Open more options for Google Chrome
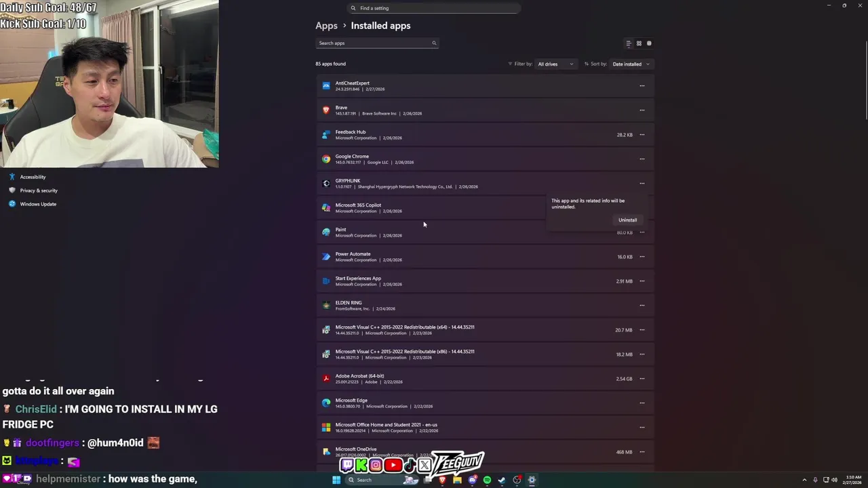The width and height of the screenshot is (868, 488). pyautogui.click(x=642, y=159)
